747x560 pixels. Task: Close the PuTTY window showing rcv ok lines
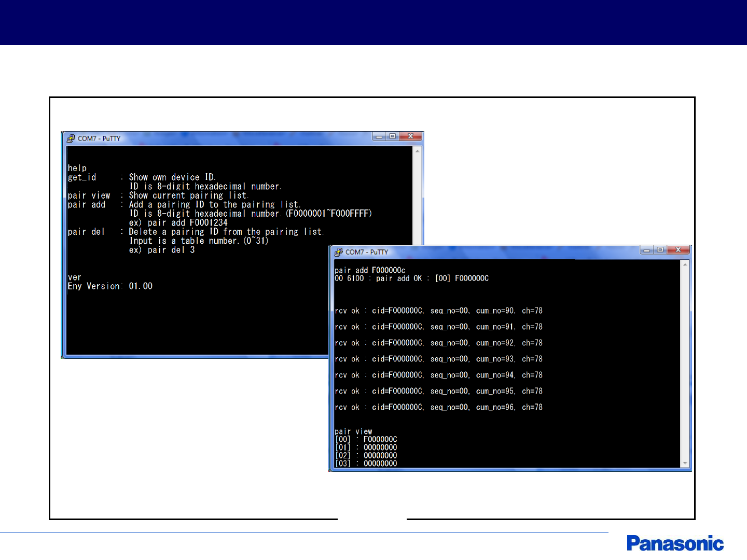[x=678, y=250]
